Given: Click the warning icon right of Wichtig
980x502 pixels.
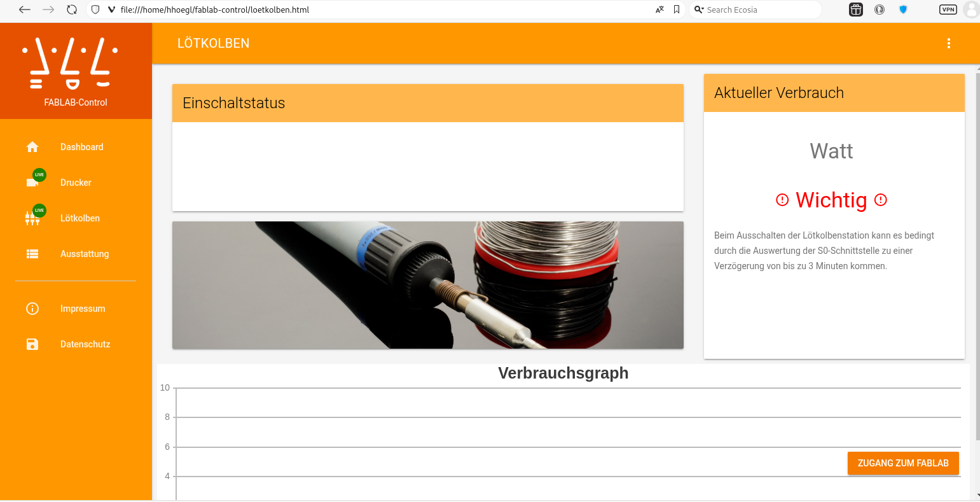Looking at the screenshot, I should [x=881, y=200].
